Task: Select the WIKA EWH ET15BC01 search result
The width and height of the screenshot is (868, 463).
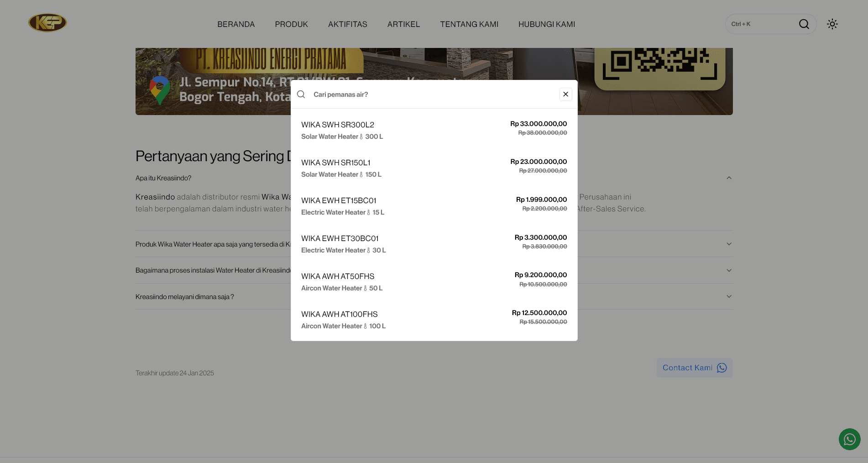Action: [434, 205]
